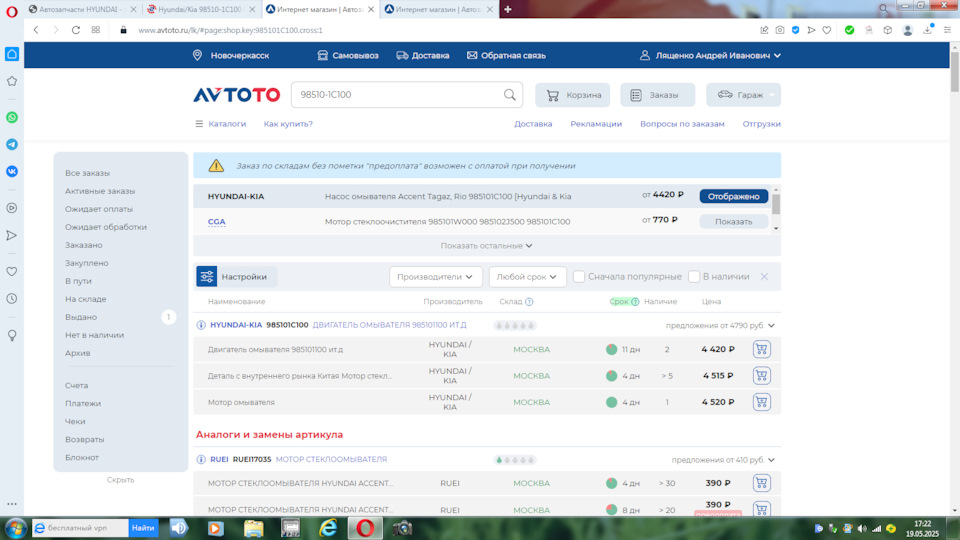Click the Склад info icon
Screen dimensions: 960x540
[529, 302]
